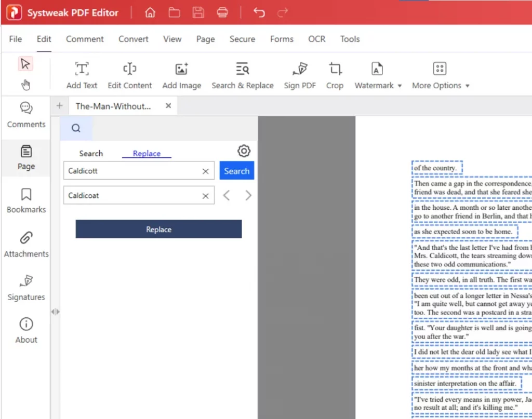
Task: Select the Edit Content tool
Action: 129,75
